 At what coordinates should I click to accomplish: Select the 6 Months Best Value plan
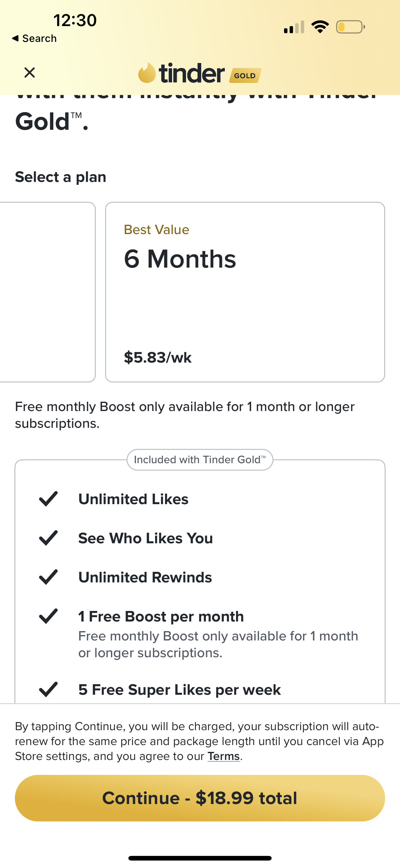coord(245,292)
